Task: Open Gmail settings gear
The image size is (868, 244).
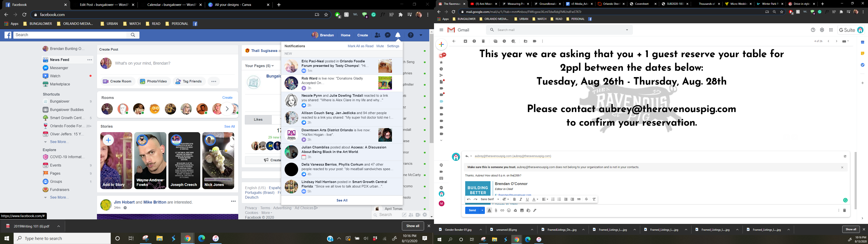Action: 822,30
